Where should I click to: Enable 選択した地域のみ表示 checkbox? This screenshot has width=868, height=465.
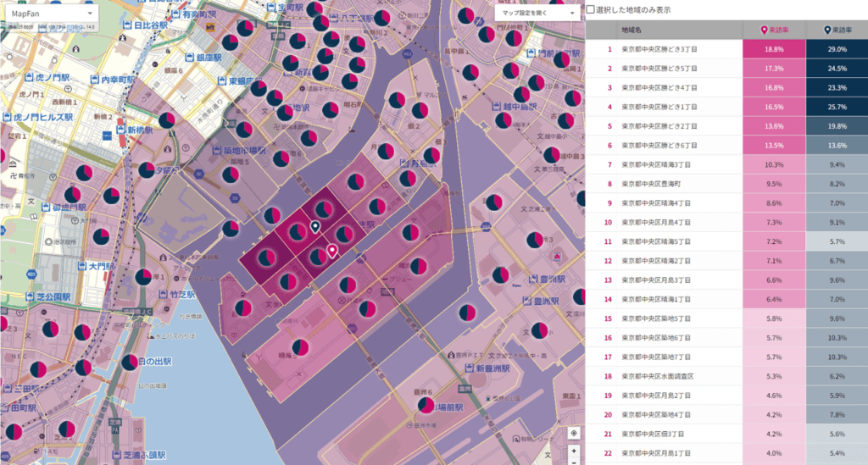click(591, 9)
